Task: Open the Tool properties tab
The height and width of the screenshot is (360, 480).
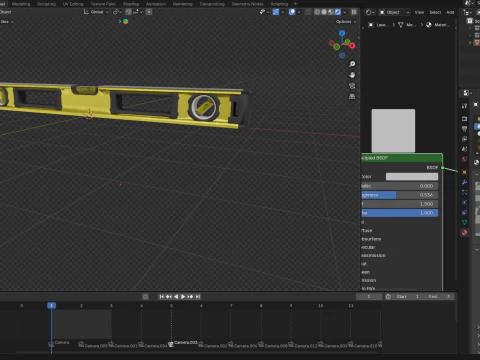Action: 464,106
